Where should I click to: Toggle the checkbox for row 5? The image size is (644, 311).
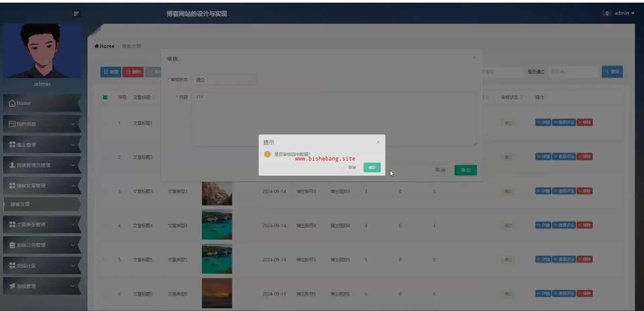105,260
